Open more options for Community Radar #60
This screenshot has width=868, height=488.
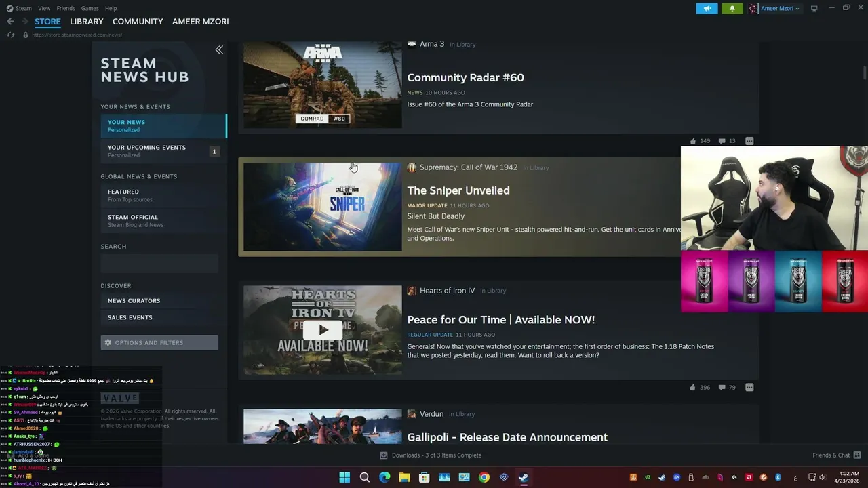[749, 141]
